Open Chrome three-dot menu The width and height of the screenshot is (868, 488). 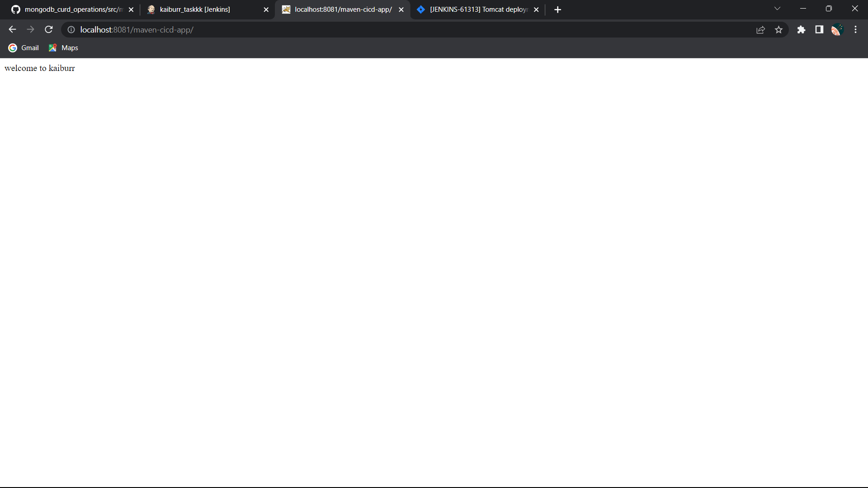point(855,30)
